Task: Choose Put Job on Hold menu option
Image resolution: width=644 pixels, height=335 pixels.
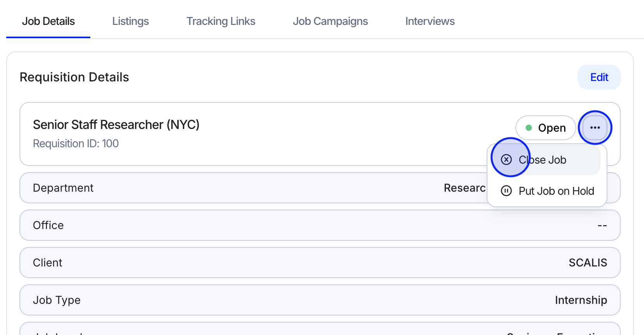Action: coord(556,191)
